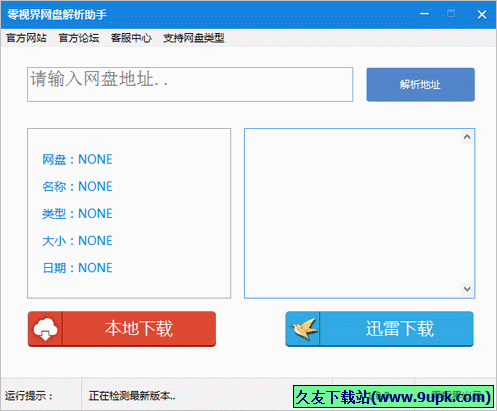Click the scroll up arrow in results box
Viewport: 497px width, 411px height.
click(x=467, y=137)
